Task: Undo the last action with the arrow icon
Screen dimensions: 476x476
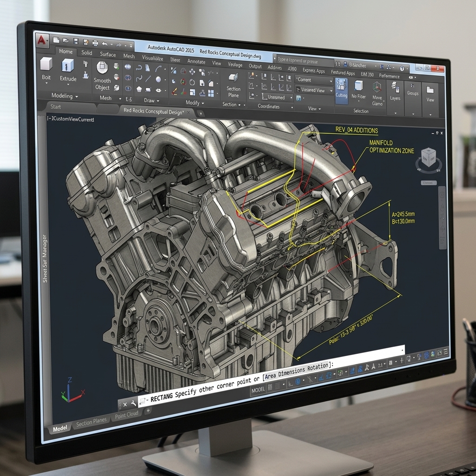Action: coord(105,44)
